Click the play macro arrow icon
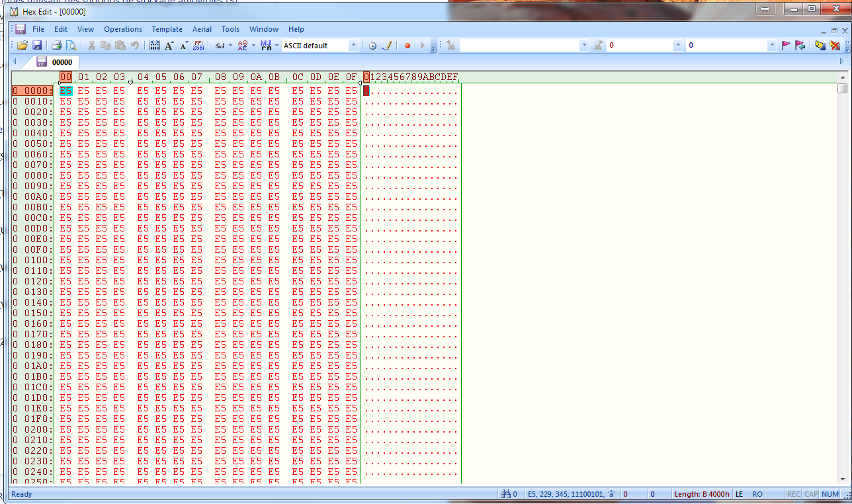 (x=422, y=46)
